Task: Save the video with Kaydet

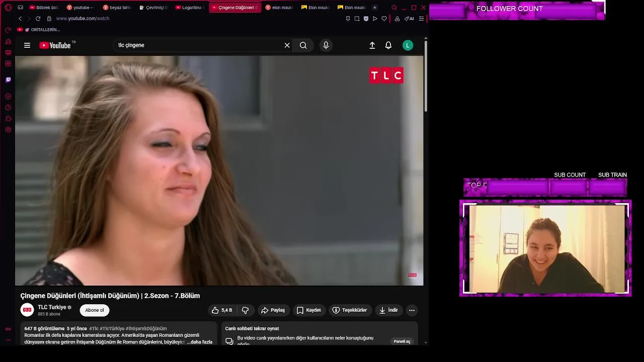Action: [308, 310]
